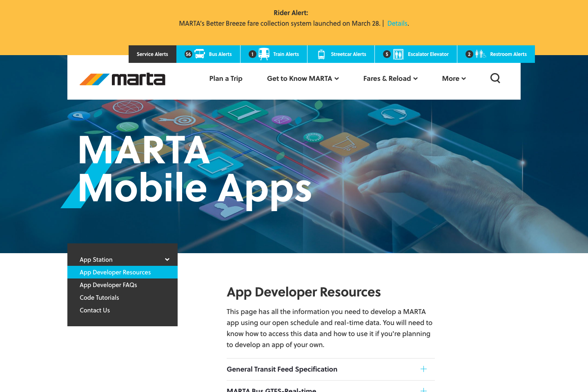The height and width of the screenshot is (392, 588).
Task: Open the Fares & Reload dropdown
Action: (x=390, y=78)
